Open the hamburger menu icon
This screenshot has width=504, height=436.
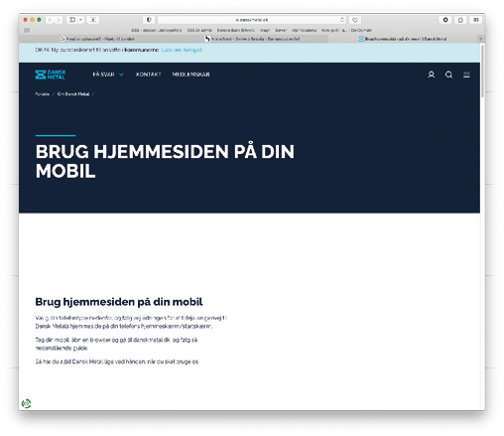(466, 74)
